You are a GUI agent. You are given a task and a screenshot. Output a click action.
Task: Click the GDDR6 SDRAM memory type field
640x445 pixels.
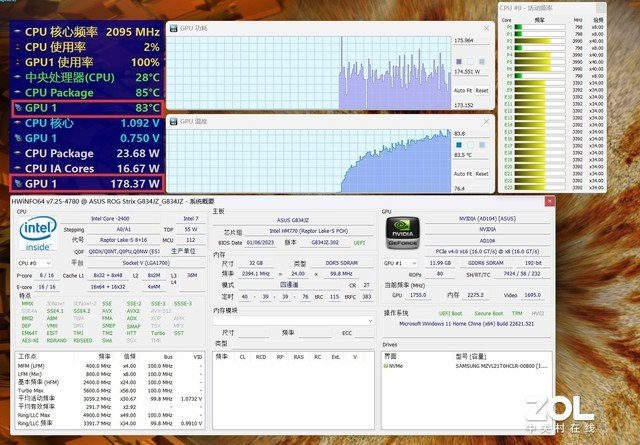click(x=486, y=263)
